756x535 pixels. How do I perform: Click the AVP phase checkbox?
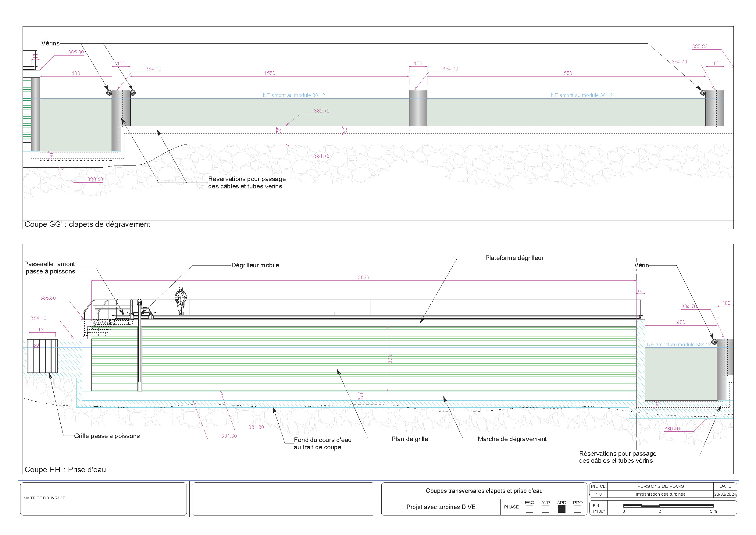click(545, 509)
